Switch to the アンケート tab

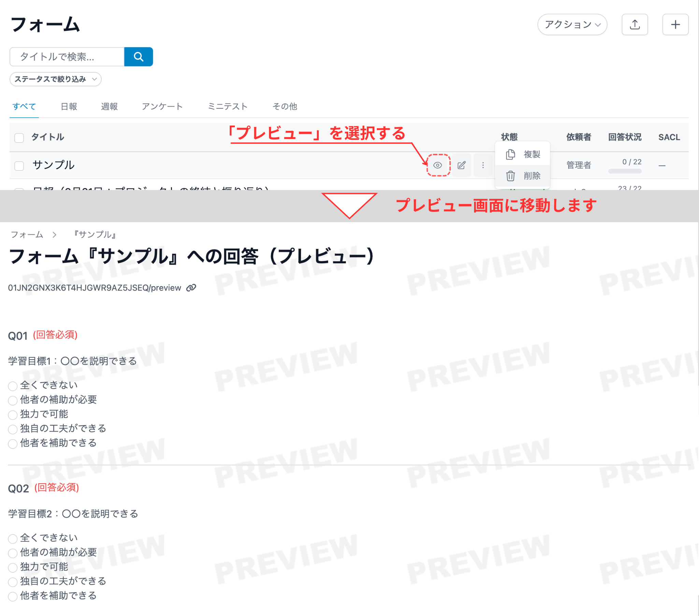point(162,106)
